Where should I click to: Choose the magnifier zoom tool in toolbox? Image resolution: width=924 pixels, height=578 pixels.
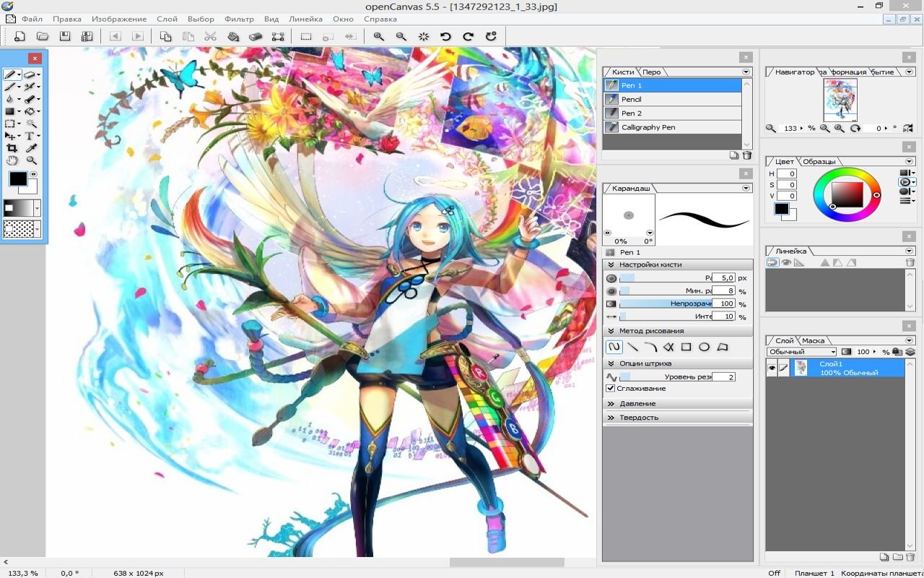point(31,160)
